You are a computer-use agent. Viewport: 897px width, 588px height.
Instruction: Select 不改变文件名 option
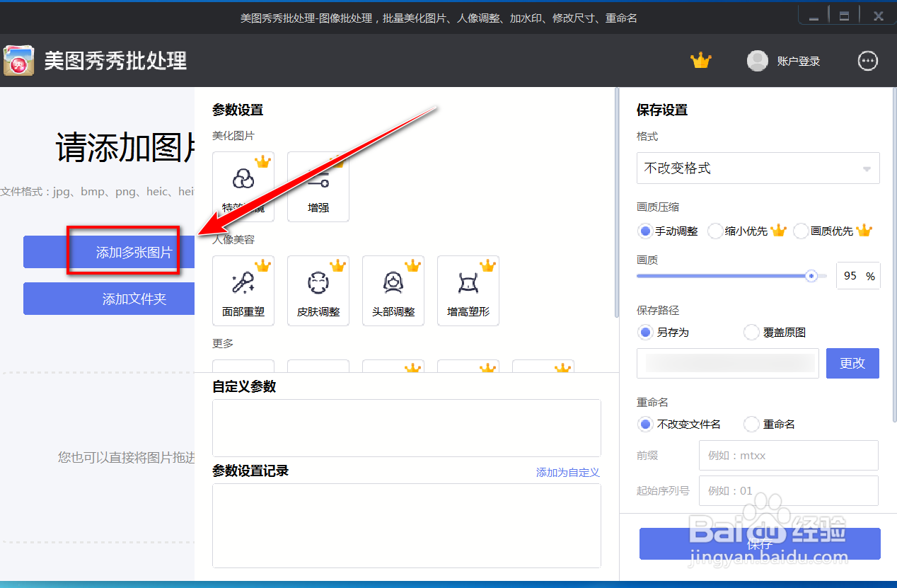click(x=680, y=424)
